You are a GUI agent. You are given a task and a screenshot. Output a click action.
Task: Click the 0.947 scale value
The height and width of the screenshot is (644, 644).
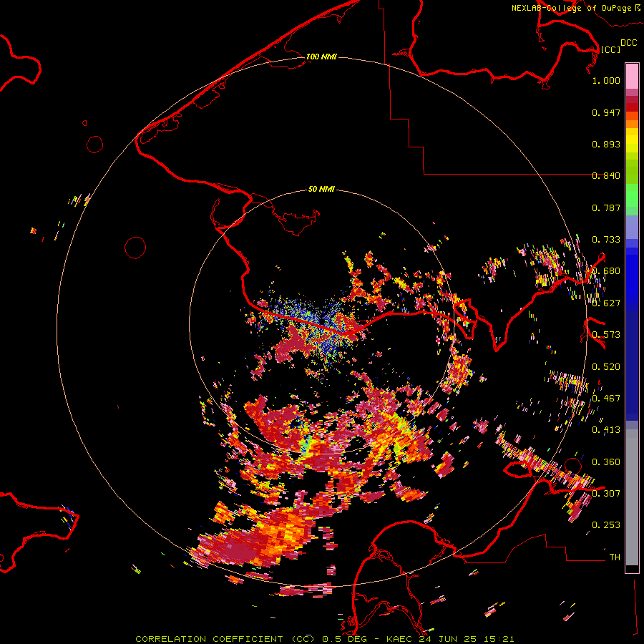[606, 112]
